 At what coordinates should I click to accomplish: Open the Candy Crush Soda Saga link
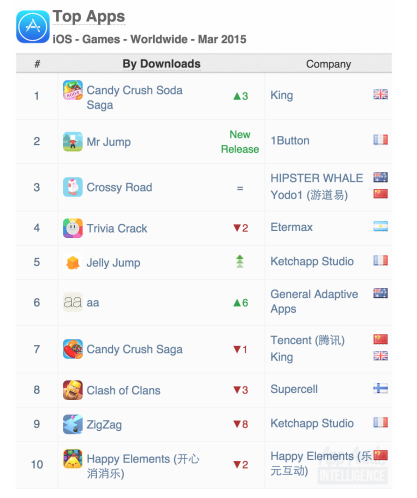(134, 97)
